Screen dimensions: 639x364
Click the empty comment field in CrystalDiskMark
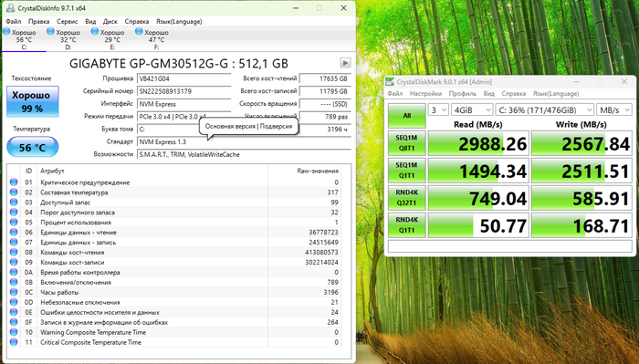[509, 246]
